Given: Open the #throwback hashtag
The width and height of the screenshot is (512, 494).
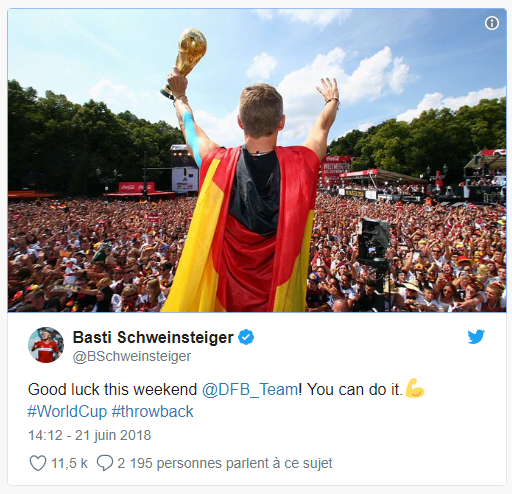Looking at the screenshot, I should click(x=152, y=411).
